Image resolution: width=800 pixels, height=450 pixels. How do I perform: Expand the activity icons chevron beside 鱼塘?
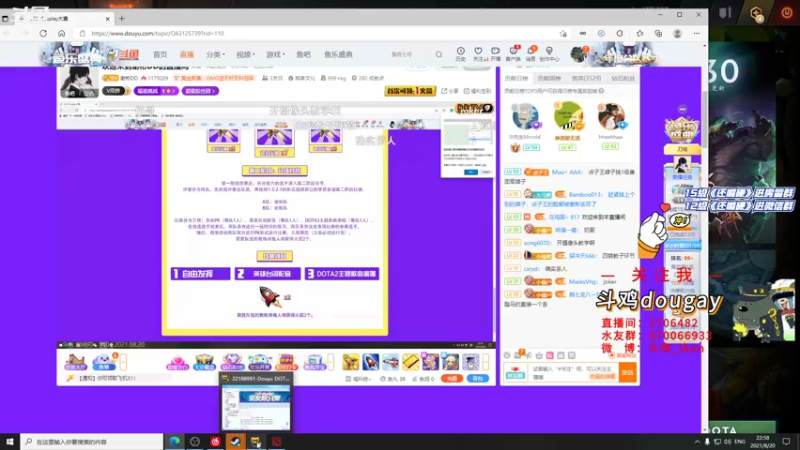click(x=123, y=362)
